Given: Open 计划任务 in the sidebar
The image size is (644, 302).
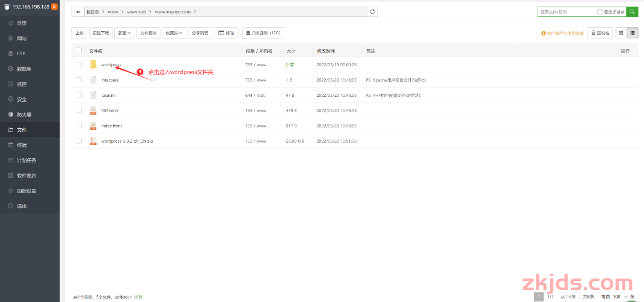Looking at the screenshot, I should (x=29, y=160).
